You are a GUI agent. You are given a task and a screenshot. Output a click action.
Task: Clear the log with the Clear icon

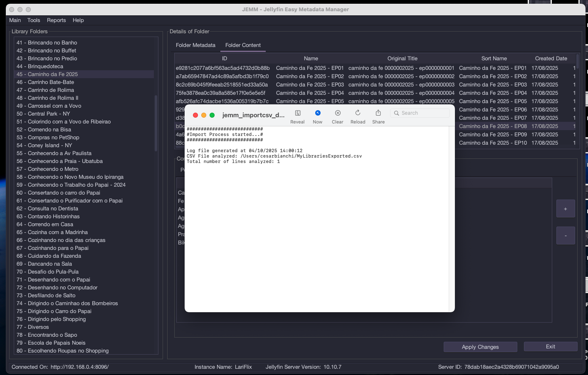point(338,113)
